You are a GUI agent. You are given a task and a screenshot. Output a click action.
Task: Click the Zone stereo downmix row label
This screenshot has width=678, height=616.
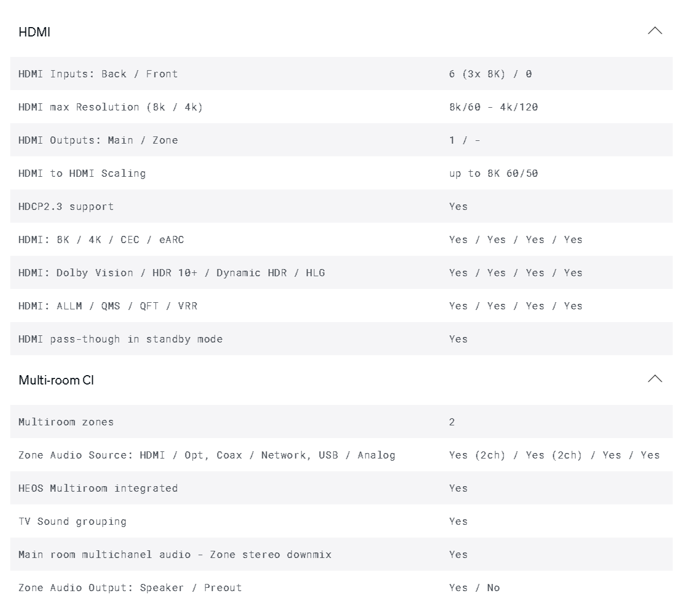(175, 555)
